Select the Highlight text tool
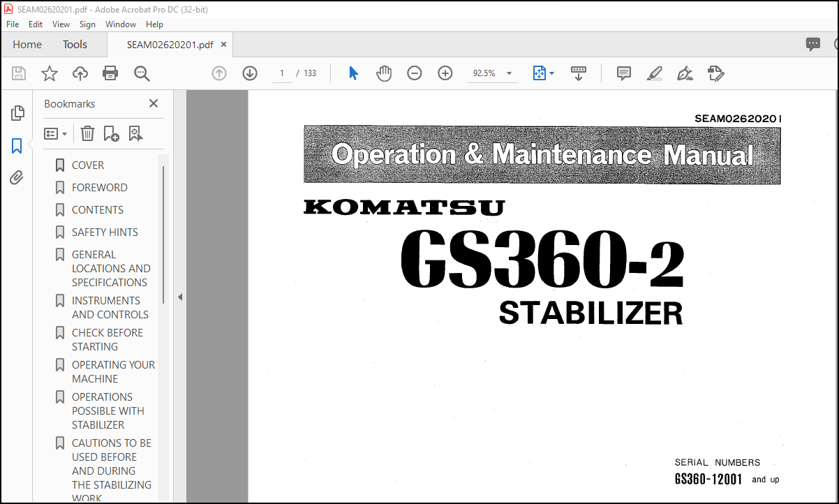This screenshot has width=839, height=504. 655,73
